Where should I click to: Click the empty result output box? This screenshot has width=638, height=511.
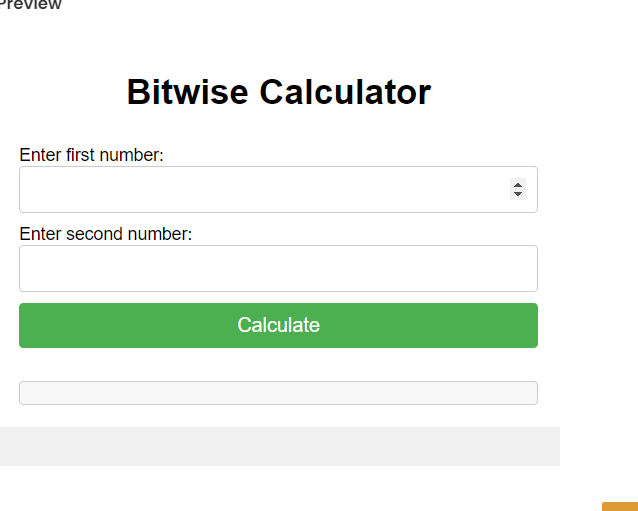tap(278, 393)
